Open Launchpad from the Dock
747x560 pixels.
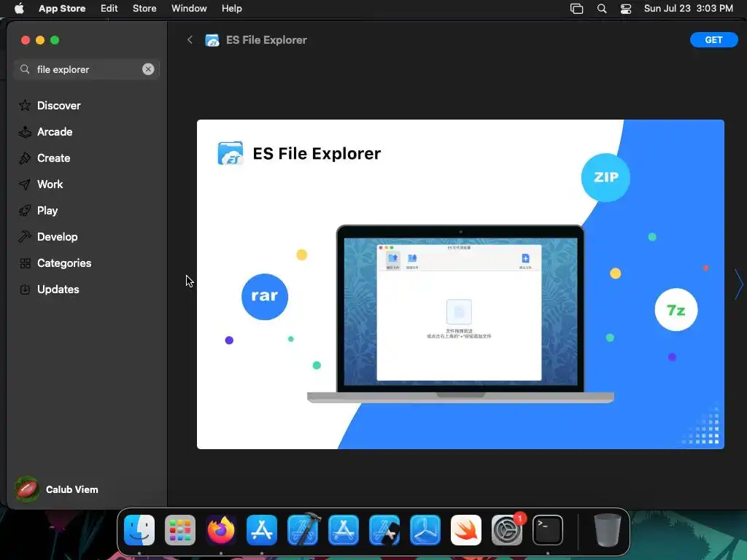(180, 530)
